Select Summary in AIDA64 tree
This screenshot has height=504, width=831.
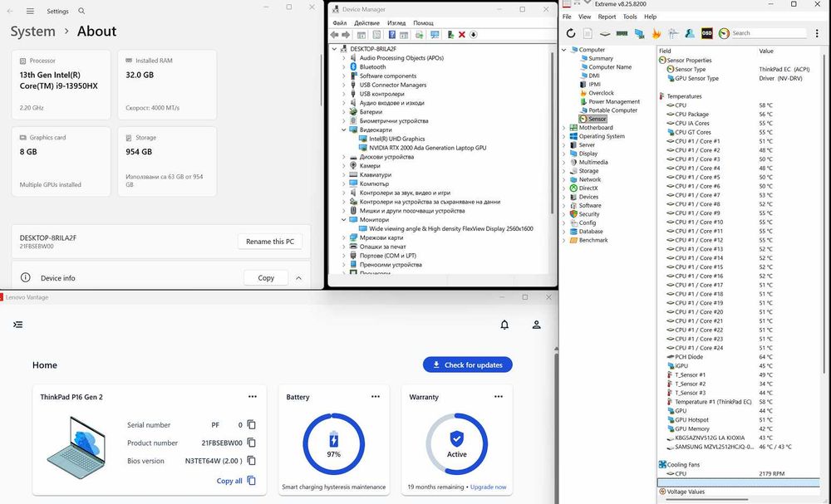[x=601, y=59]
